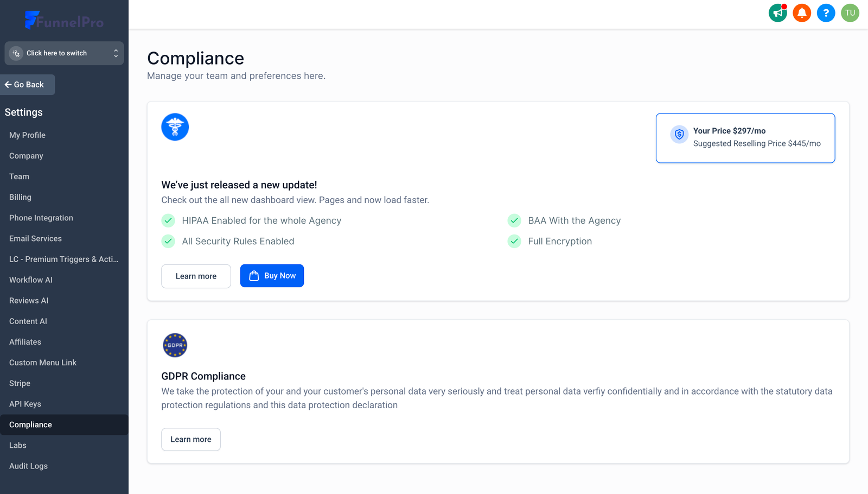Click the shield icon in price box
The width and height of the screenshot is (868, 494).
[x=679, y=134]
